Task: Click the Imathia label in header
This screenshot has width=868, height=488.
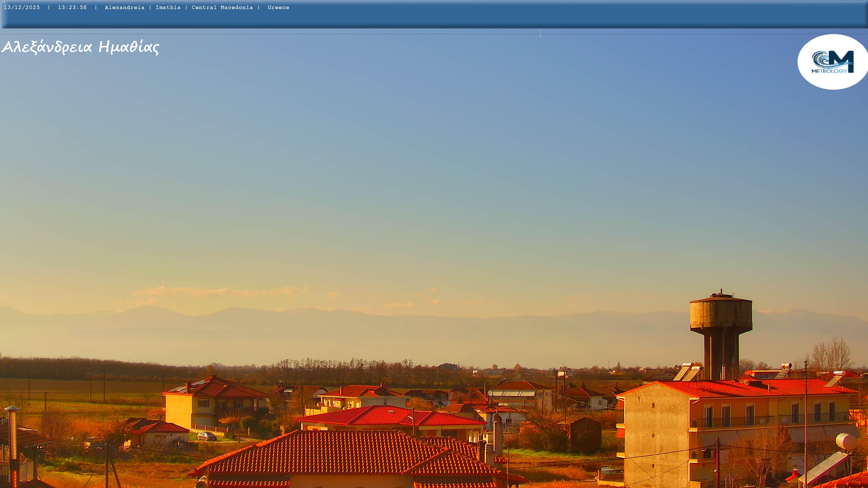Action: [168, 7]
